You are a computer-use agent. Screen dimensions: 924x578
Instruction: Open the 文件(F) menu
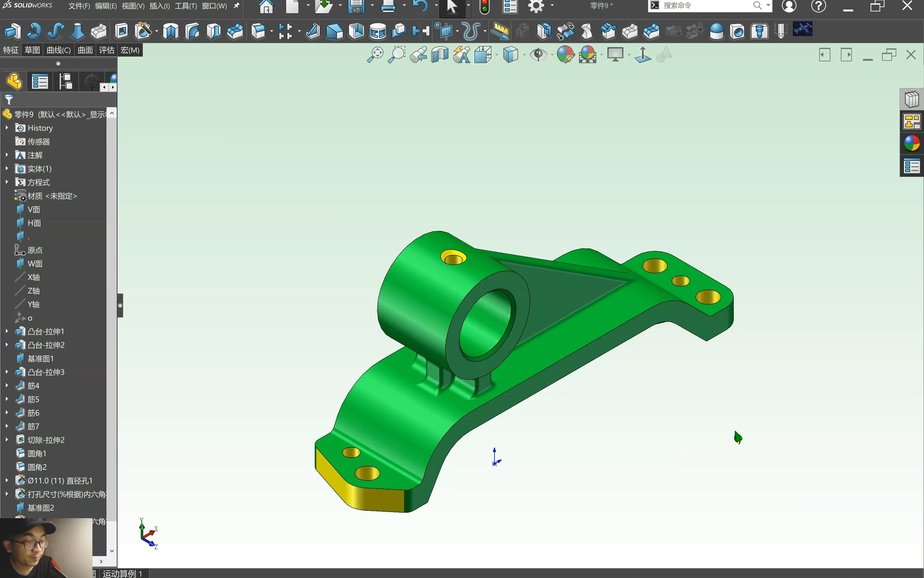coord(79,6)
